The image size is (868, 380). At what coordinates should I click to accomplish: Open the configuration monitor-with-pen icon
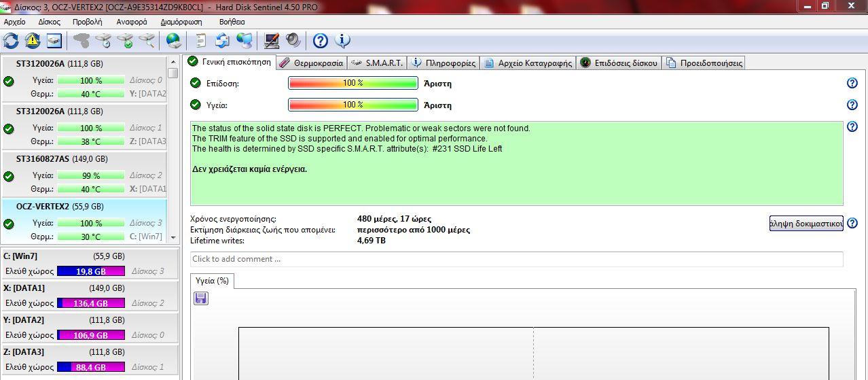(x=271, y=41)
